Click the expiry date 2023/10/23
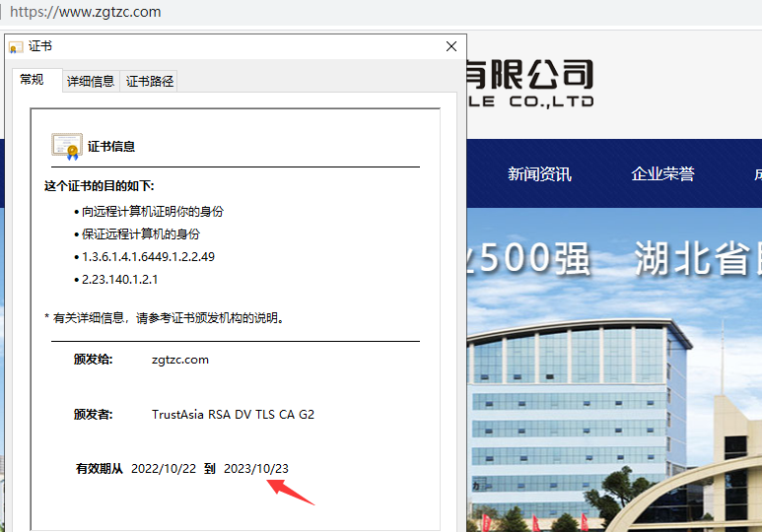The image size is (762, 532). coord(256,469)
